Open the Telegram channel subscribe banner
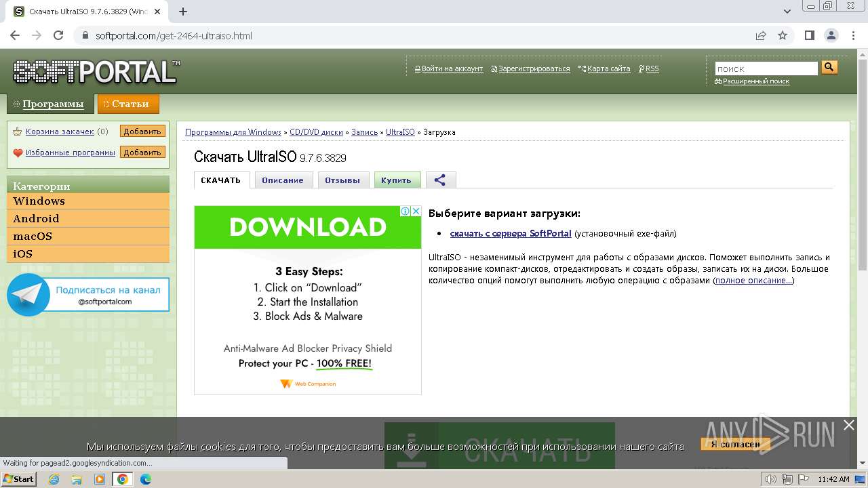Image resolution: width=868 pixels, height=488 pixels. click(88, 295)
